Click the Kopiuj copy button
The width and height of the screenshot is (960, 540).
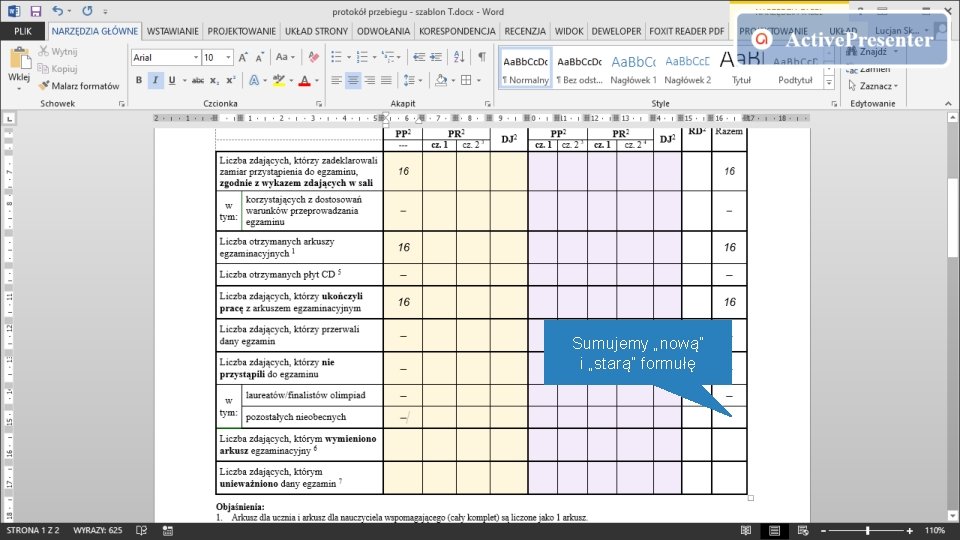coord(58,69)
